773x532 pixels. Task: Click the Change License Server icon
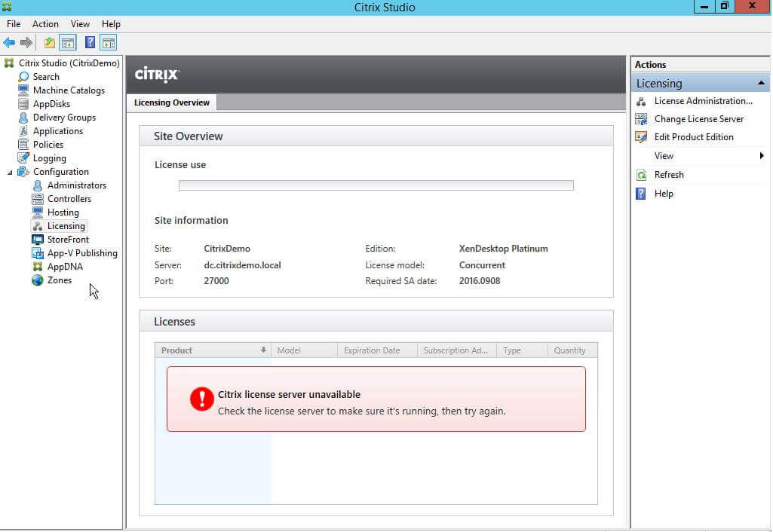(641, 119)
